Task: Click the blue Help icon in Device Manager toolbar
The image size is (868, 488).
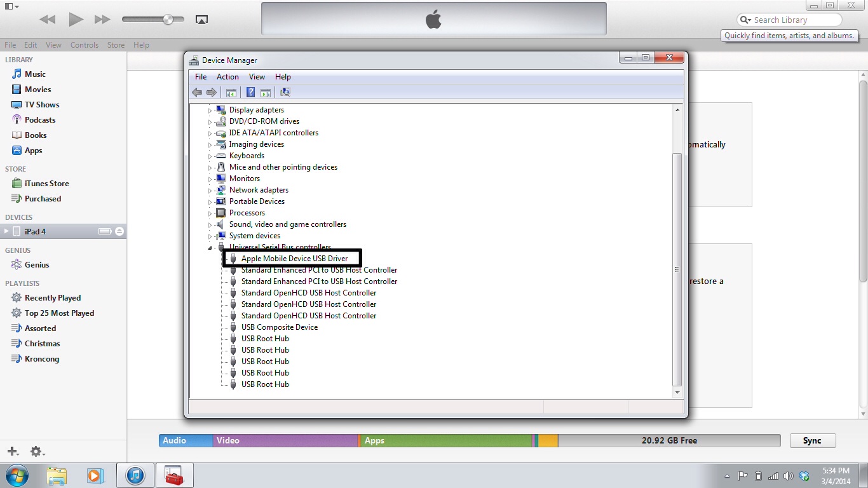Action: pyautogui.click(x=250, y=93)
